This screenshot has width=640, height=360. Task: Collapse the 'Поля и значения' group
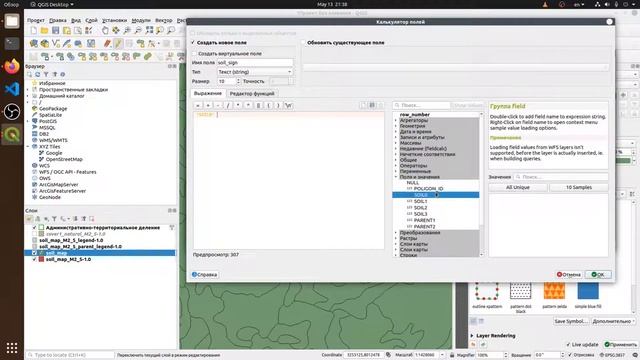tap(396, 177)
